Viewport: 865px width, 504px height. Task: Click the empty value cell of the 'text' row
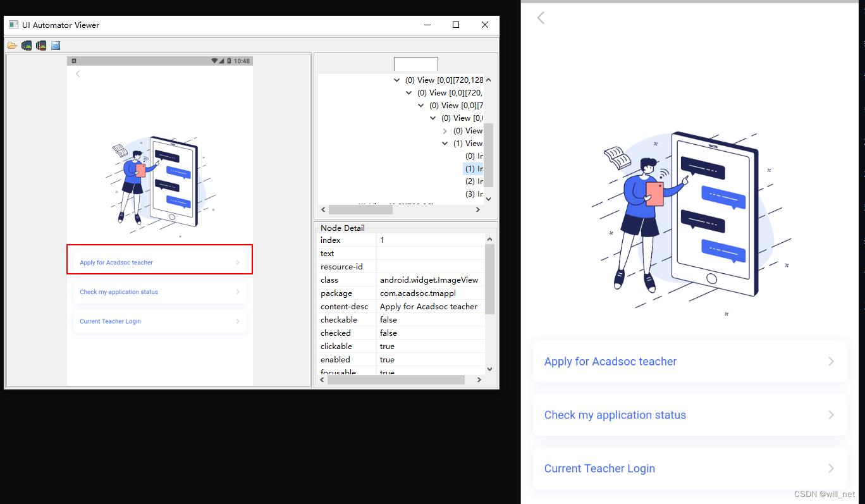pos(431,254)
